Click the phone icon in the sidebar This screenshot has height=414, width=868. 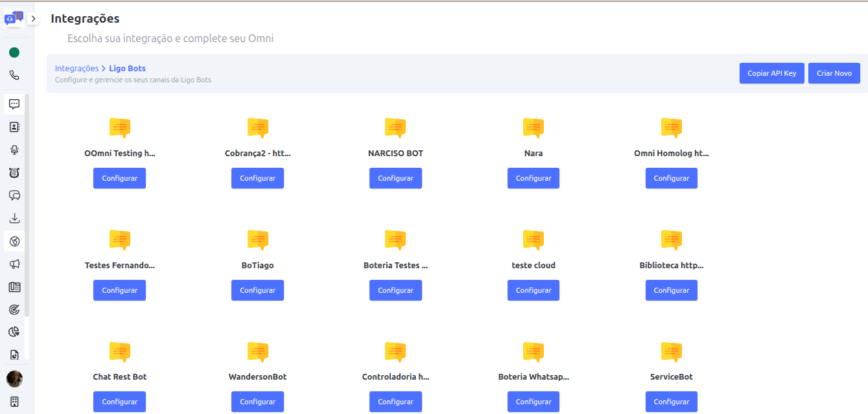click(x=14, y=75)
